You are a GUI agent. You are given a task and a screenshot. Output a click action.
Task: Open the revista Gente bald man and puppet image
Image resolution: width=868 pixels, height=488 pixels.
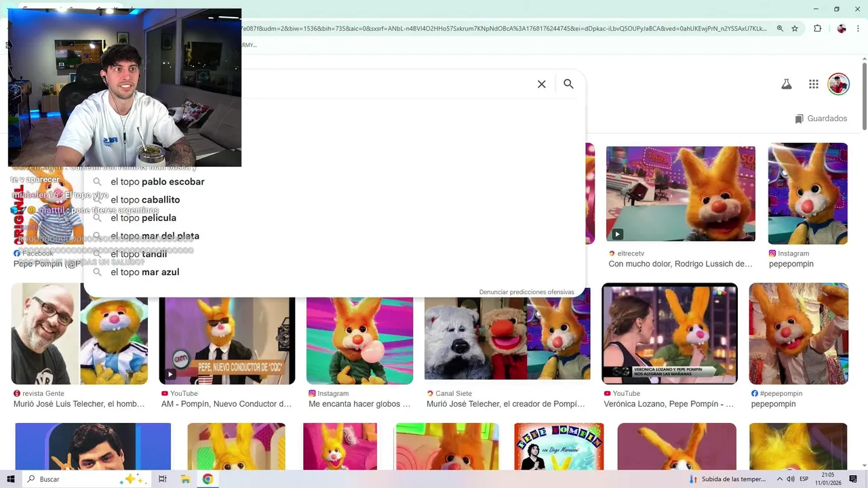pyautogui.click(x=79, y=333)
